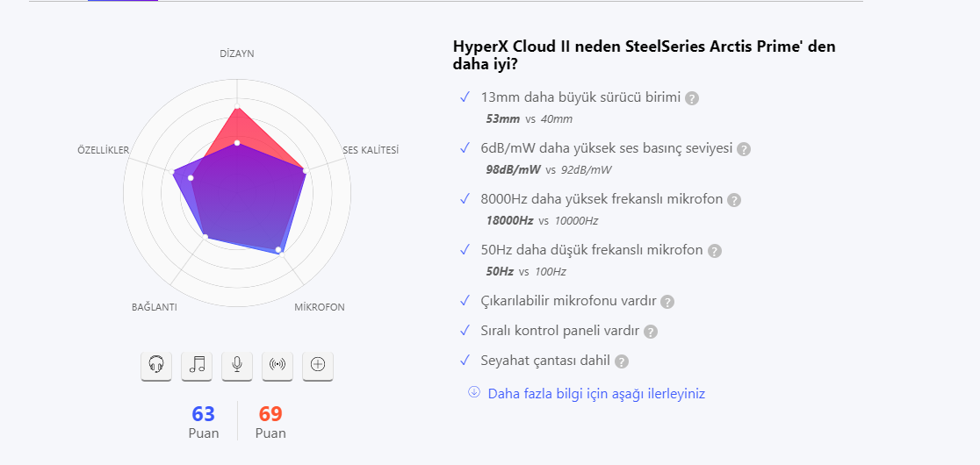Click the ÖZELLİKLER axis label

104,150
